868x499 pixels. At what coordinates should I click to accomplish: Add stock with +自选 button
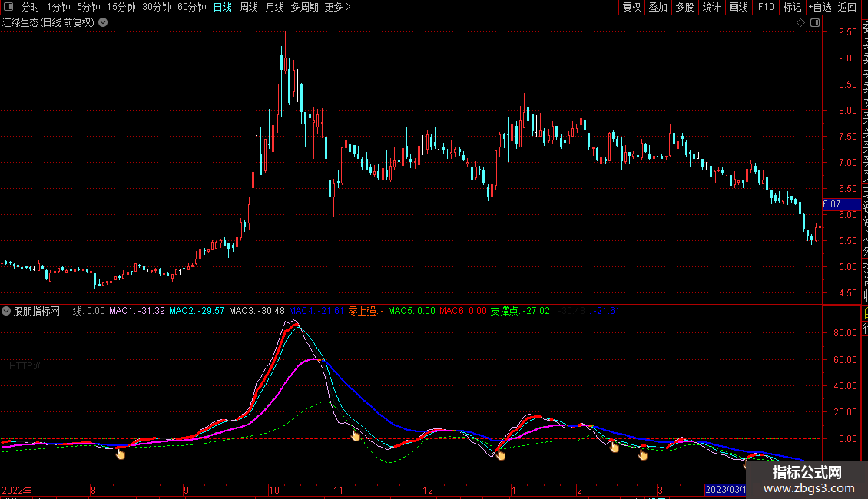tap(820, 7)
